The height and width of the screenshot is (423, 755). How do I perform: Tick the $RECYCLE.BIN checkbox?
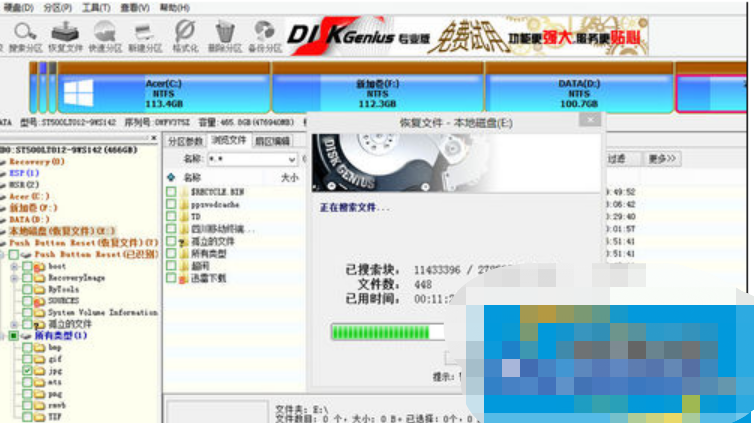[x=171, y=192]
